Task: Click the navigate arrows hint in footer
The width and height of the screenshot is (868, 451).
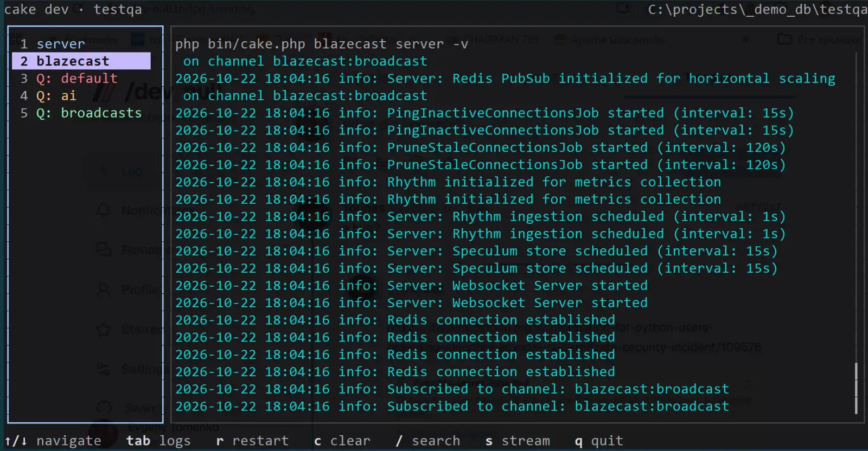Action: [x=53, y=441]
